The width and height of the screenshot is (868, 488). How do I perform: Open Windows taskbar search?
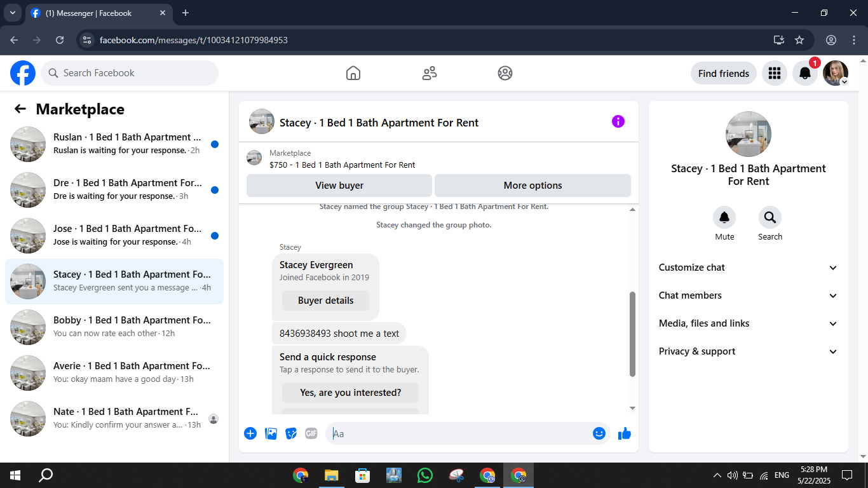click(x=46, y=475)
